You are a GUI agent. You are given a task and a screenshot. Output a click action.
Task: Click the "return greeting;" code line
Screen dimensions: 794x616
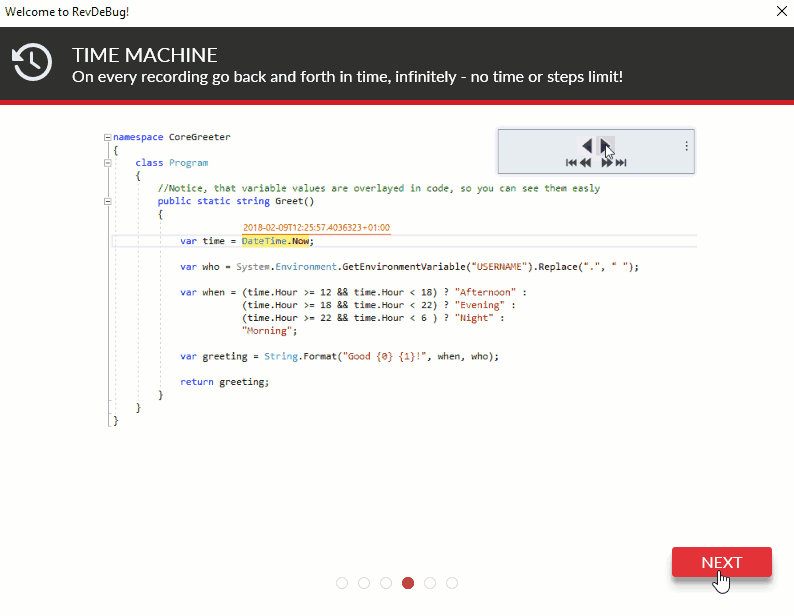point(224,382)
